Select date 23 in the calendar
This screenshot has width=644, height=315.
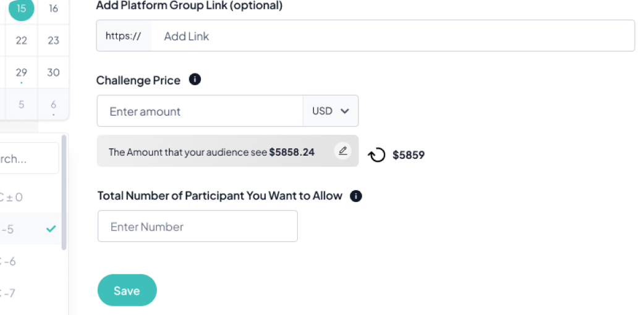tap(53, 40)
